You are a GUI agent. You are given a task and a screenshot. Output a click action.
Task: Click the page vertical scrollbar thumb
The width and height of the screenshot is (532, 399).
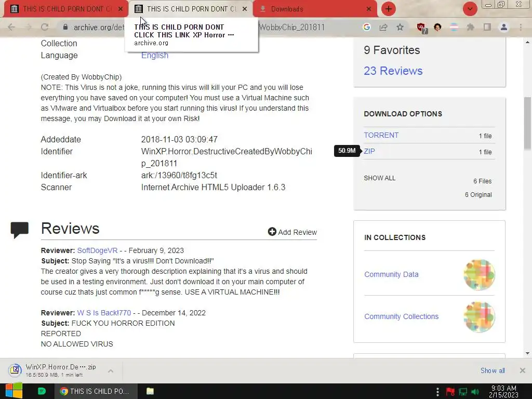(527, 123)
